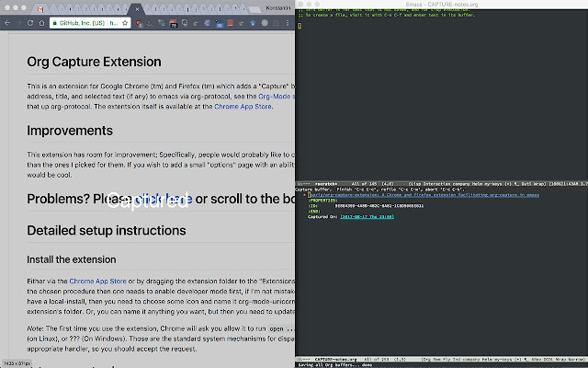Click the 'Org Capture Extension' heading

(94, 62)
